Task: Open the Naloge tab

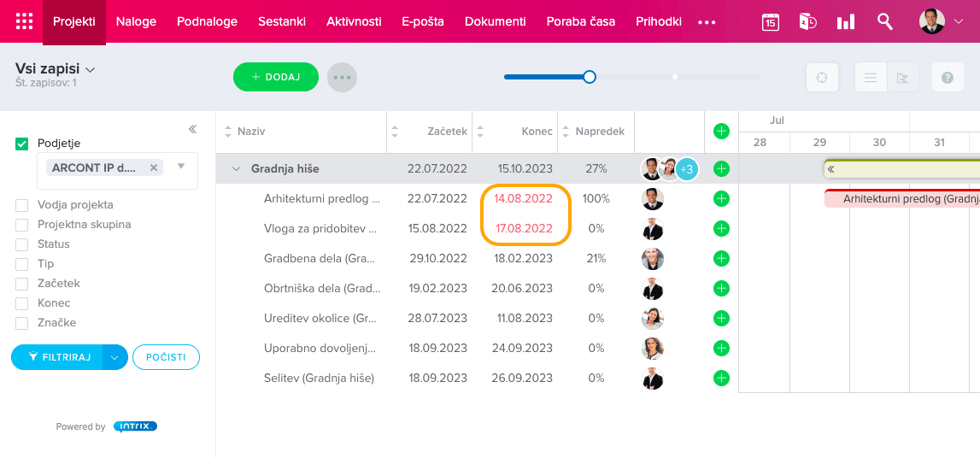Action: pyautogui.click(x=136, y=22)
